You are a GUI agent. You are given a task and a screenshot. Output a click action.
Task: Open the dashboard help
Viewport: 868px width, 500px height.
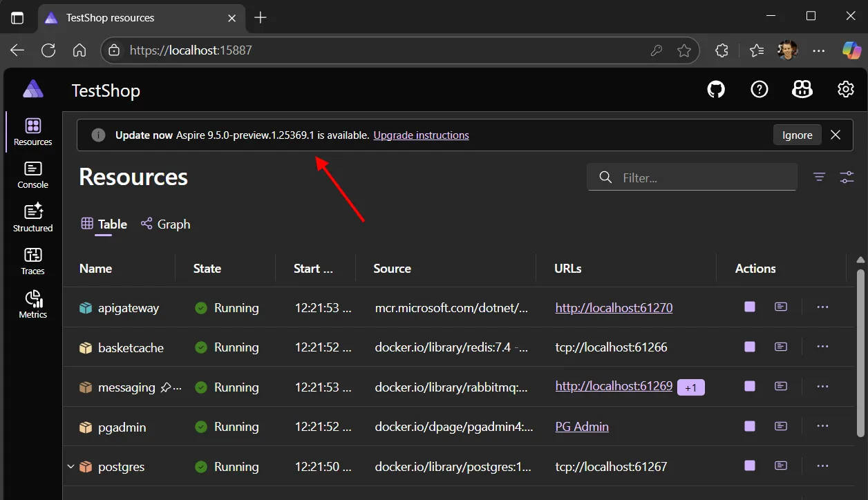[759, 89]
